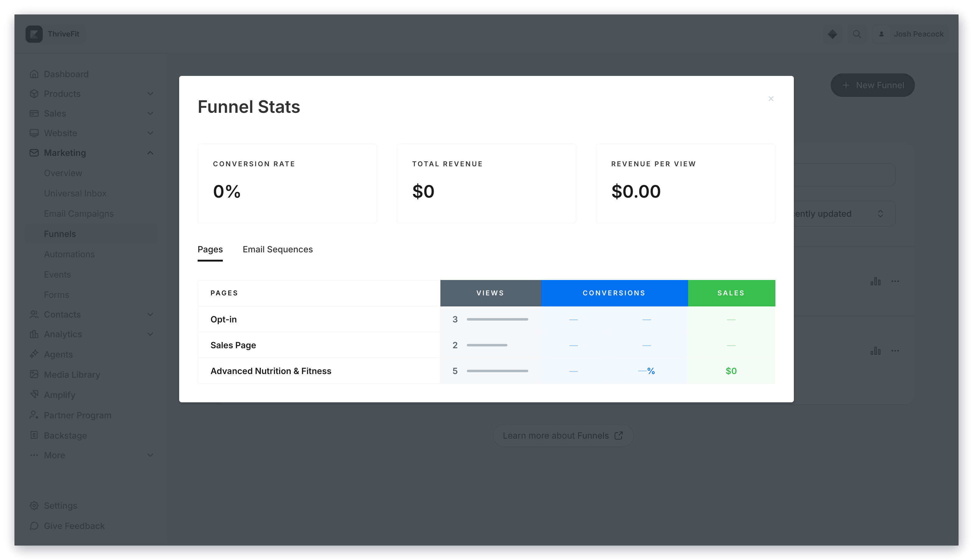Click the Media Library image icon
The width and height of the screenshot is (973, 560).
point(34,374)
